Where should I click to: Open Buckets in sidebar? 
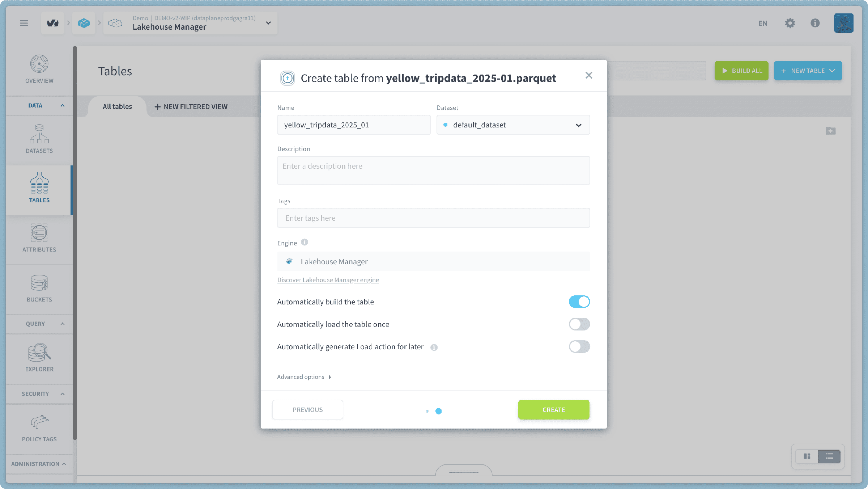(39, 288)
